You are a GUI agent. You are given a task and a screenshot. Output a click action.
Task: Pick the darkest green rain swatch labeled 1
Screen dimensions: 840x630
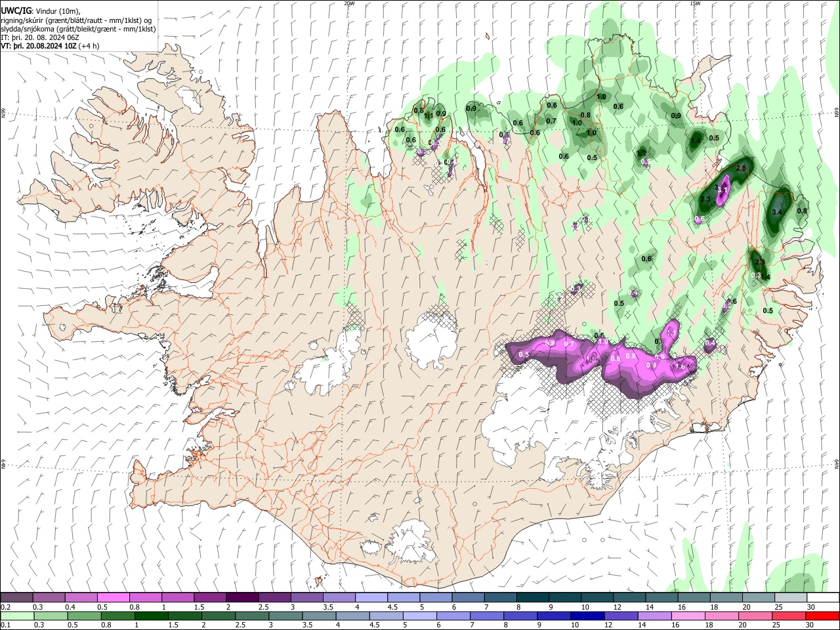point(151,616)
